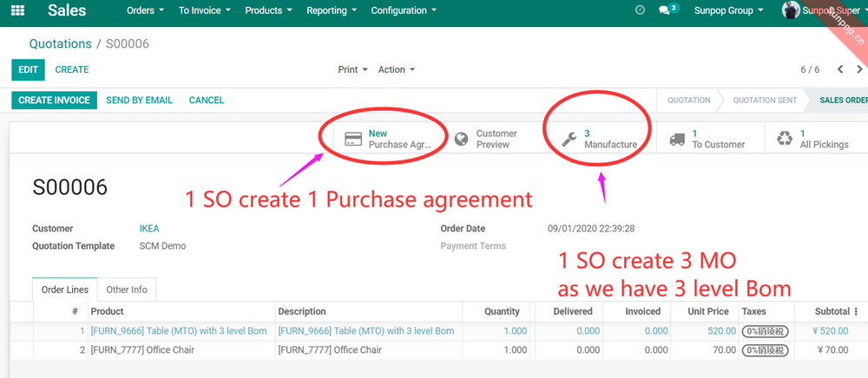Select the Order Lines tab
868x378 pixels.
tap(65, 290)
